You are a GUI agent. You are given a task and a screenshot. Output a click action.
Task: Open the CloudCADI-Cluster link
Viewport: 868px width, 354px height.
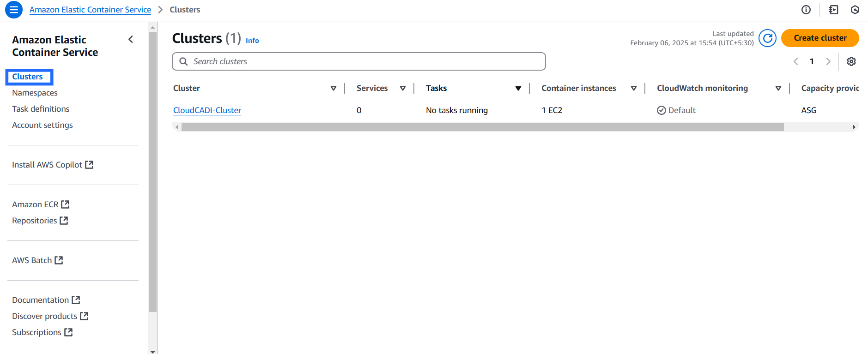(207, 110)
